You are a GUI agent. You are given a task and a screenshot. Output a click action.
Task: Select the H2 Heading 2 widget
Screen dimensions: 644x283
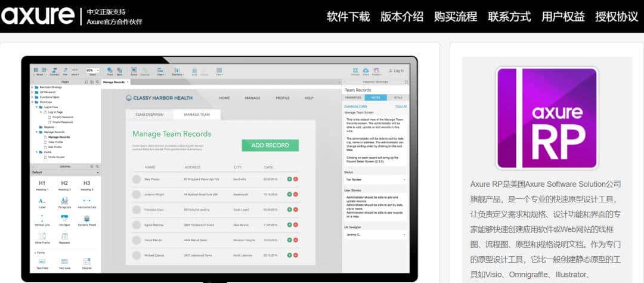(64, 185)
